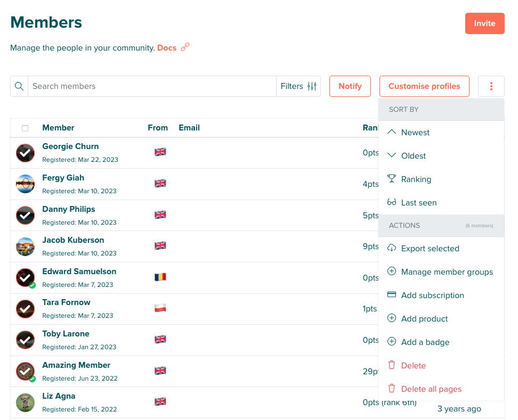Click the Export selected cloud icon
The width and height of the screenshot is (518, 420).
click(392, 248)
